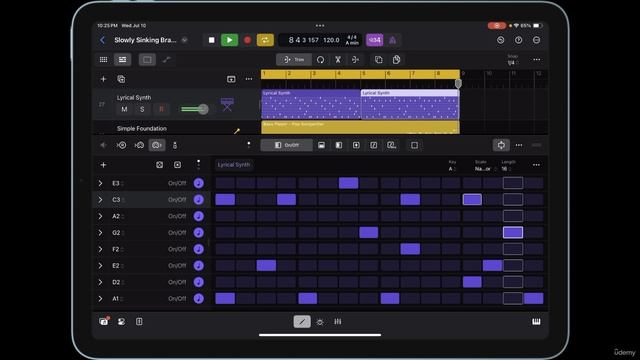The height and width of the screenshot is (360, 640).
Task: Open the track header three-dot menu
Action: pyautogui.click(x=249, y=79)
